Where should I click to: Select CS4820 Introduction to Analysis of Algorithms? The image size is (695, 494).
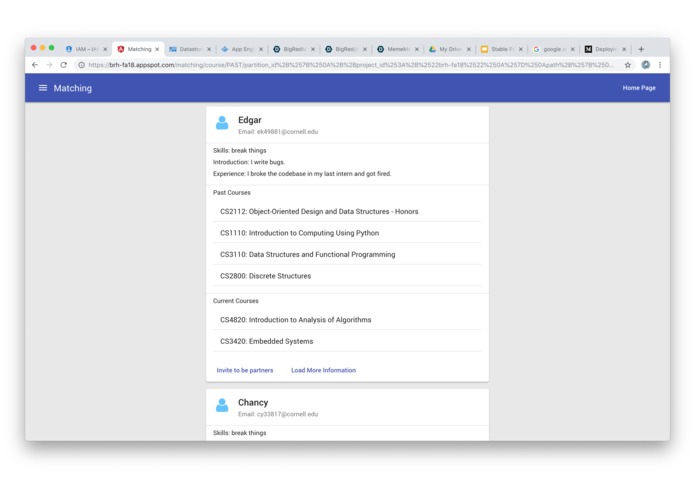point(348,319)
